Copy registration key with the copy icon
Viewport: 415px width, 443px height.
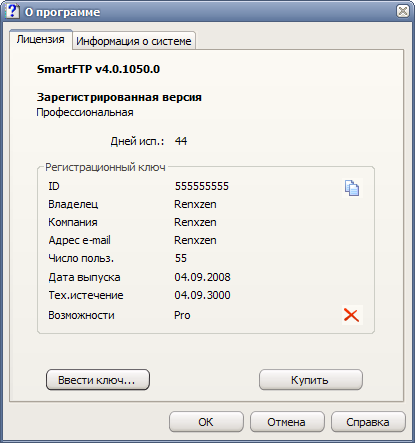[352, 188]
